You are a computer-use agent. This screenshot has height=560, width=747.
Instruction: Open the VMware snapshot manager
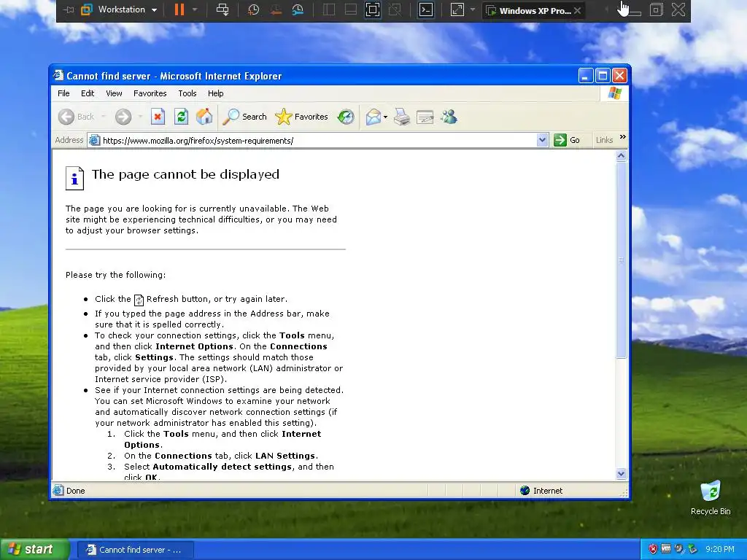[x=298, y=9]
